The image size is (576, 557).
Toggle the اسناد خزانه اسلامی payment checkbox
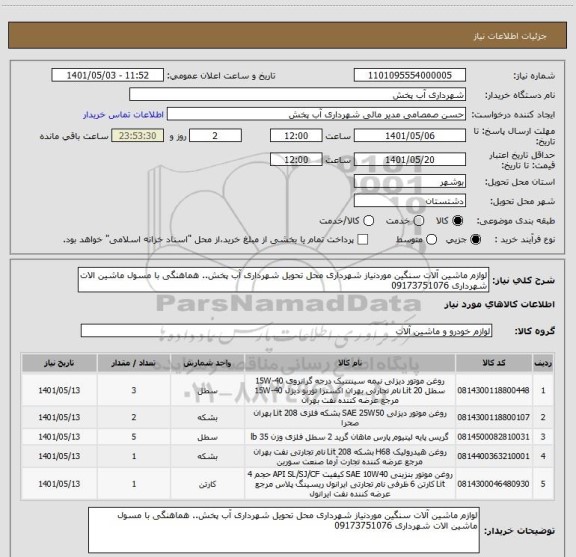pyautogui.click(x=363, y=240)
